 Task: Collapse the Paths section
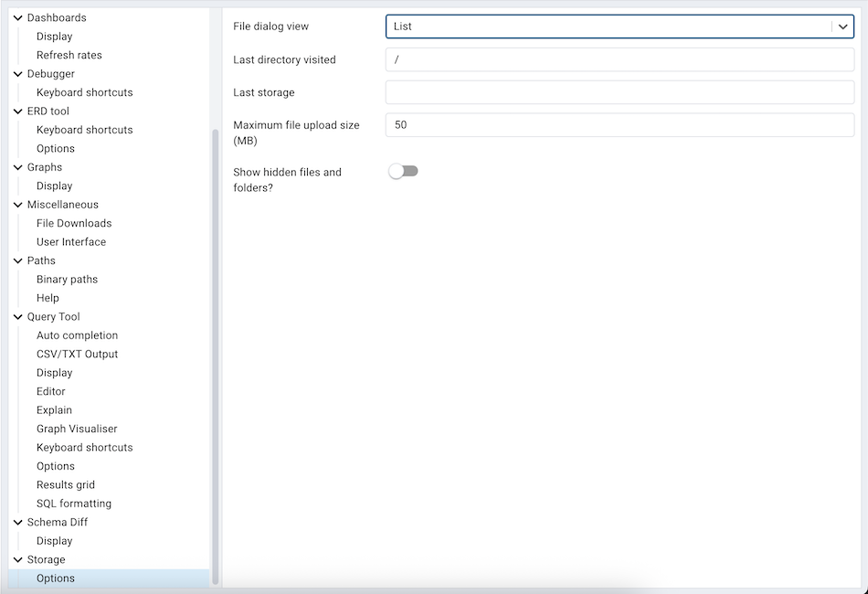coord(16,260)
